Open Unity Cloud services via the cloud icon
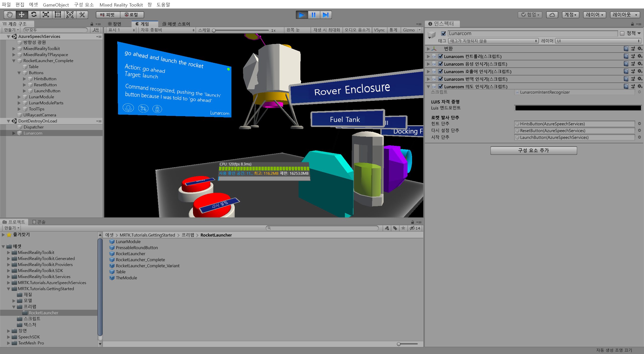The height and width of the screenshot is (354, 644). coord(552,15)
